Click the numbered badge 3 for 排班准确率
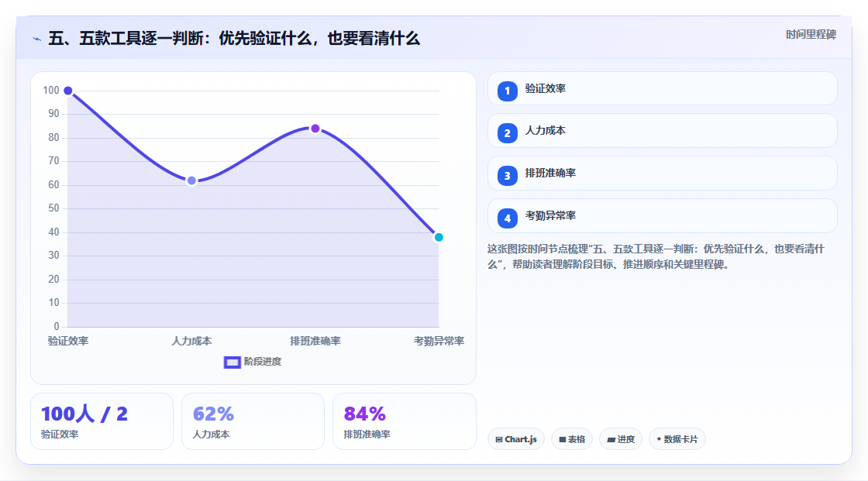Screen dimensions: 868x481 click(507, 176)
